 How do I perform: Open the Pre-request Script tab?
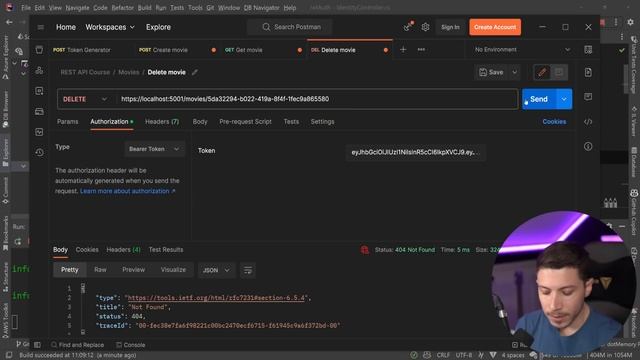[245, 122]
